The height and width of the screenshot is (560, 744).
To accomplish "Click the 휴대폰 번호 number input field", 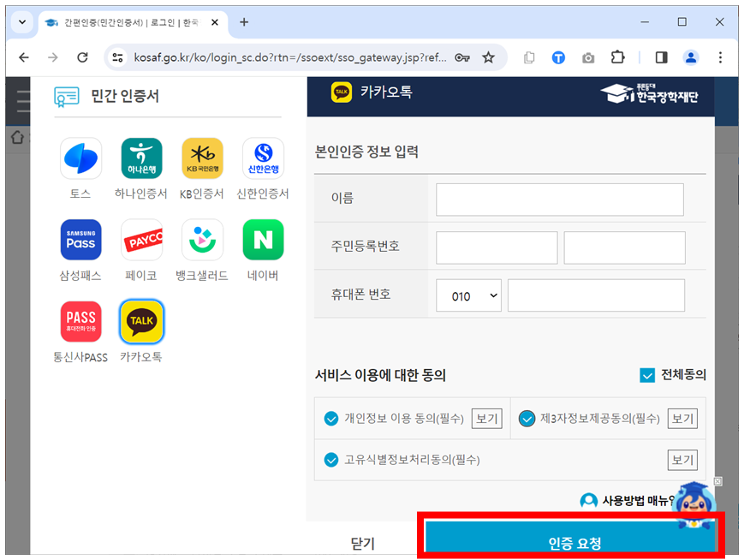I will [x=596, y=295].
